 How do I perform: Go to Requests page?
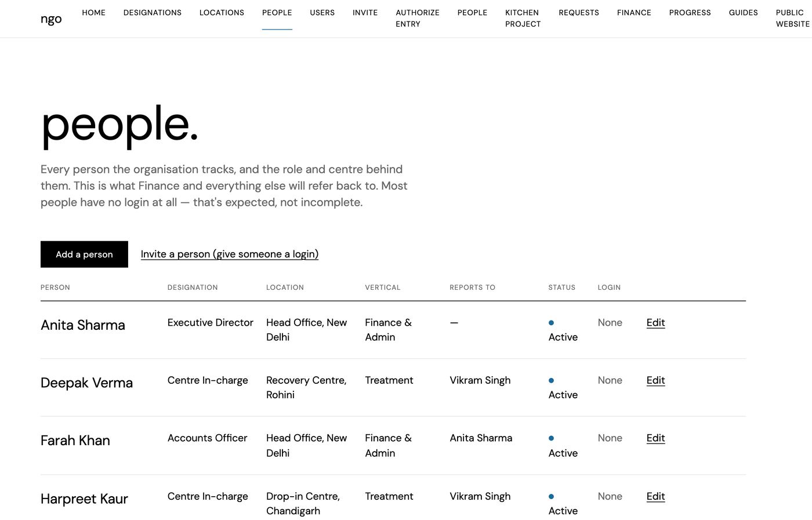click(x=579, y=13)
